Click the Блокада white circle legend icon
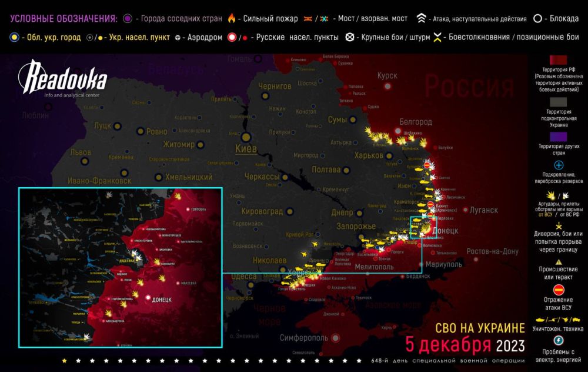Image resolution: width=588 pixels, height=372 pixels. pyautogui.click(x=537, y=18)
